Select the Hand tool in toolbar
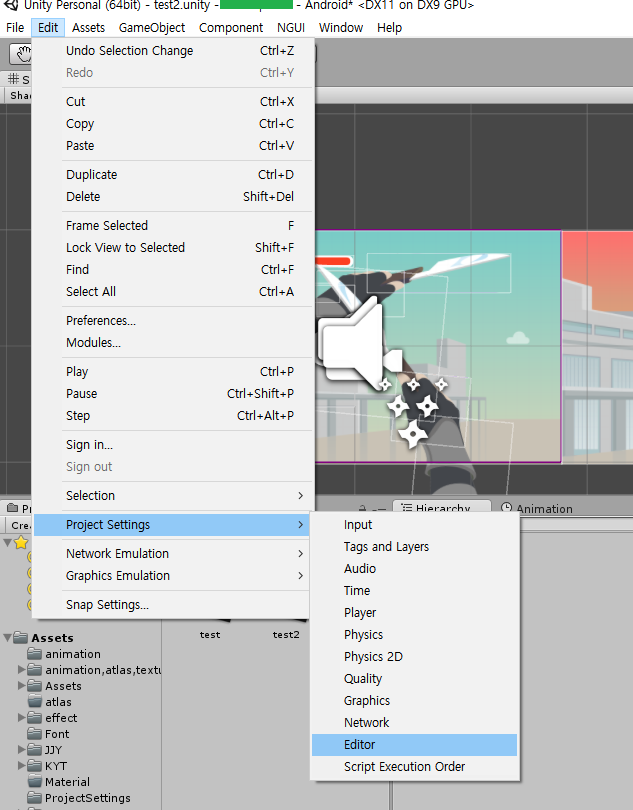633x810 pixels. (x=20, y=52)
